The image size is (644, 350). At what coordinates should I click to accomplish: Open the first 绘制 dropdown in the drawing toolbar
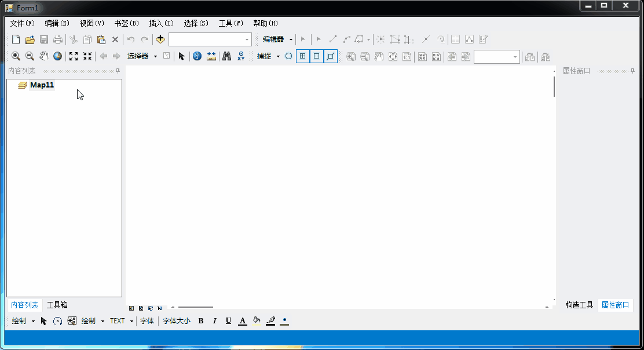tap(23, 321)
